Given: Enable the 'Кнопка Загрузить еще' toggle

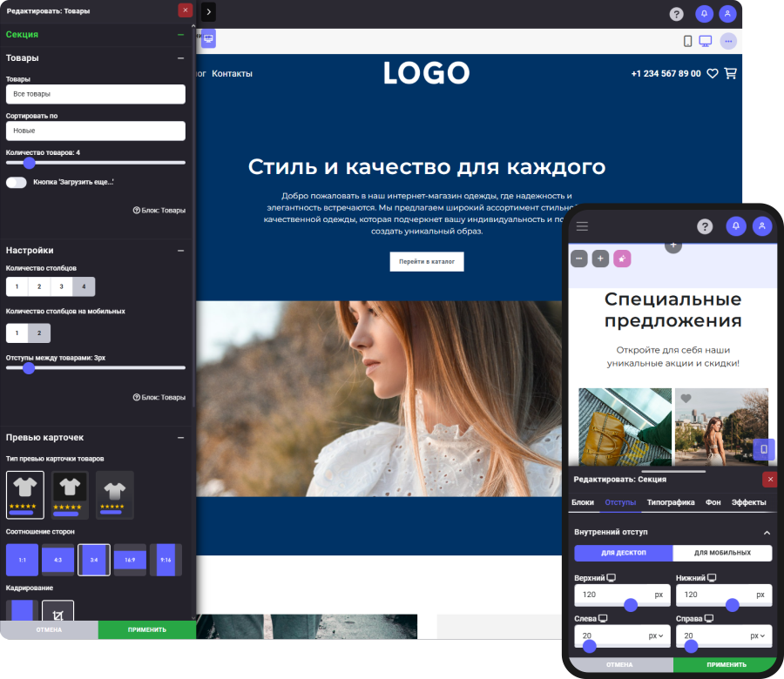Looking at the screenshot, I should click(x=14, y=180).
